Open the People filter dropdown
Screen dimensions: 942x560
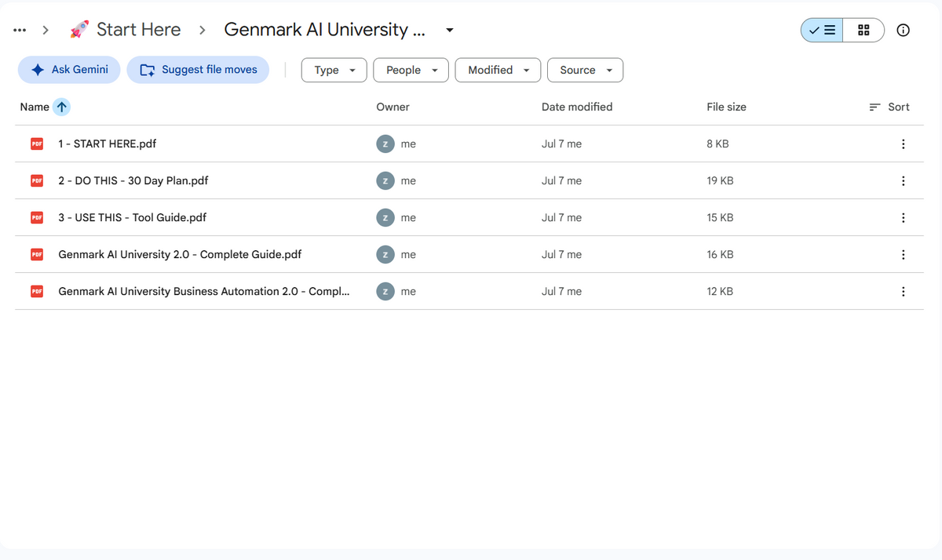[x=411, y=70]
